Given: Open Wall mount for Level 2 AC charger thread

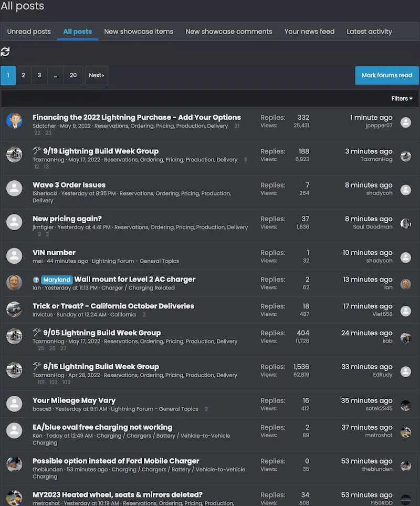Looking at the screenshot, I should 135,280.
